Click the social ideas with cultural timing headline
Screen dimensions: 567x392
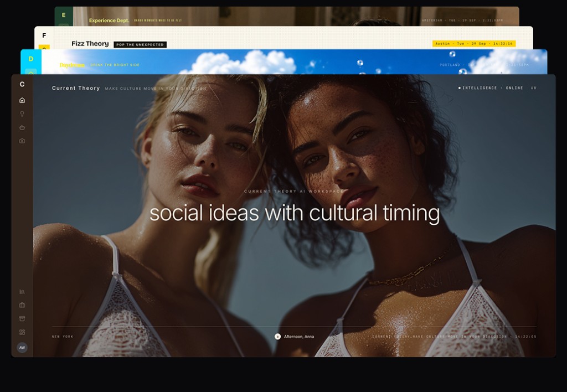tap(295, 213)
